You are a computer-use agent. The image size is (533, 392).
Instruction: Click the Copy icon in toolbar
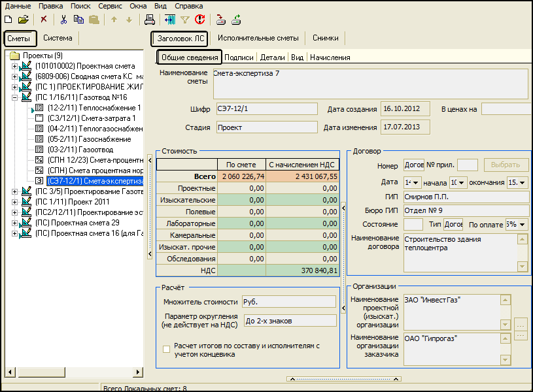(78, 20)
